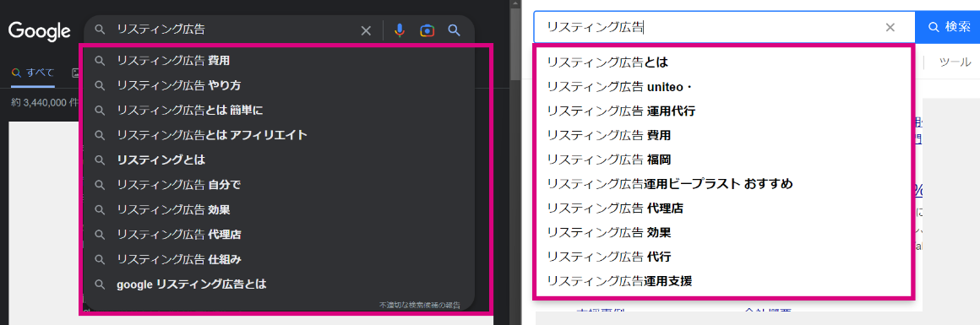Click the Google logo
This screenshot has height=325, width=980.
(x=40, y=30)
